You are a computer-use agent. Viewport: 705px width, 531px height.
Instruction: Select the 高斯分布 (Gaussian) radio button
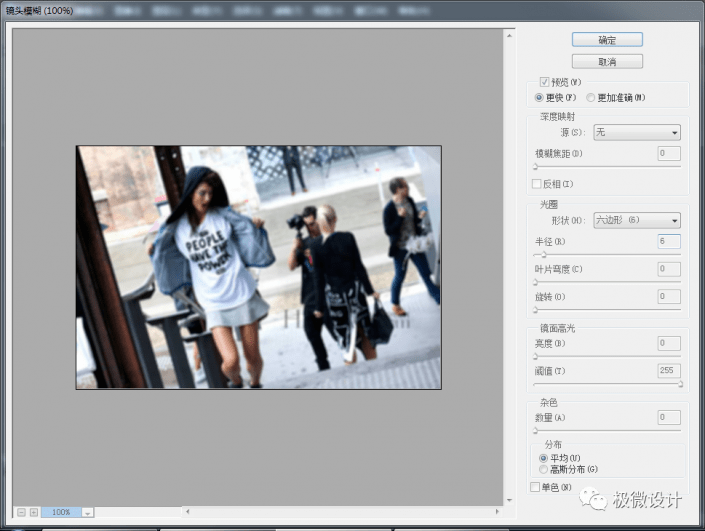point(543,468)
